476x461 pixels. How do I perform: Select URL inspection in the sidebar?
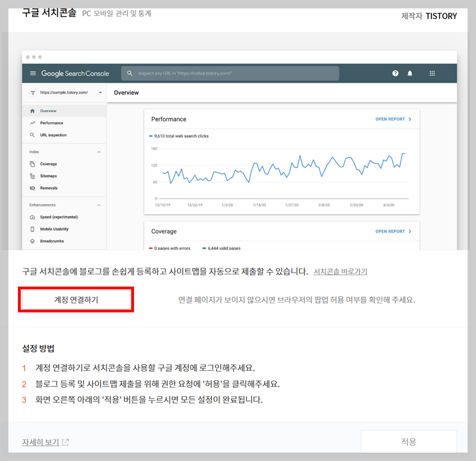tap(53, 135)
